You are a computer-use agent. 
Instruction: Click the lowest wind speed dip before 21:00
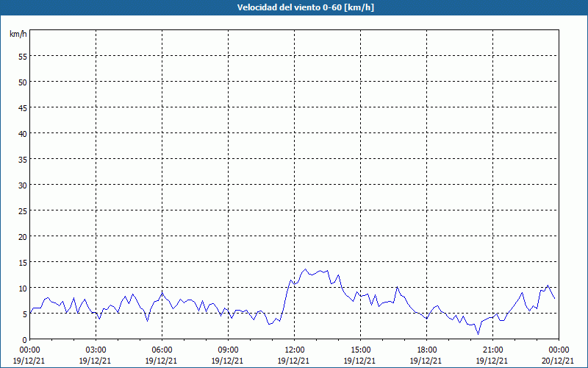(478, 334)
